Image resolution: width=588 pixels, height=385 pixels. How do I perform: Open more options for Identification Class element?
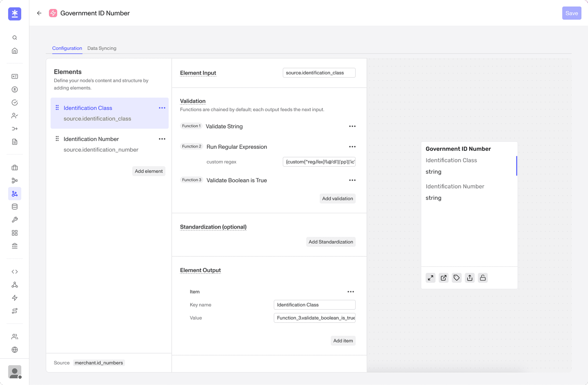[x=162, y=108]
